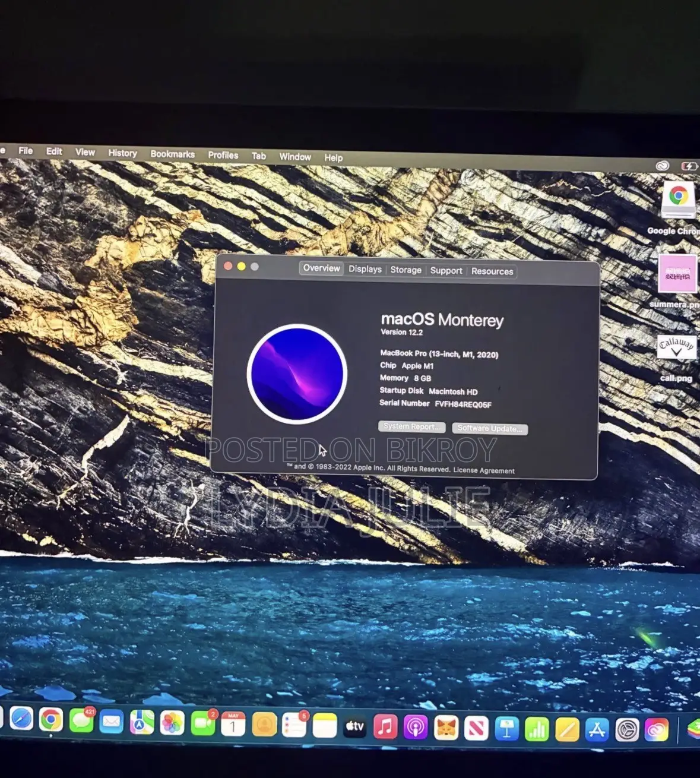Open Google Chrome in the dock

click(51, 720)
